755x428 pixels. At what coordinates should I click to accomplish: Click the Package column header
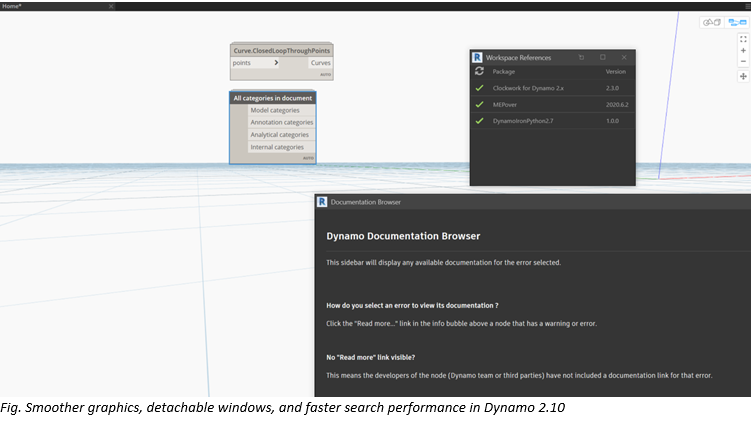504,71
